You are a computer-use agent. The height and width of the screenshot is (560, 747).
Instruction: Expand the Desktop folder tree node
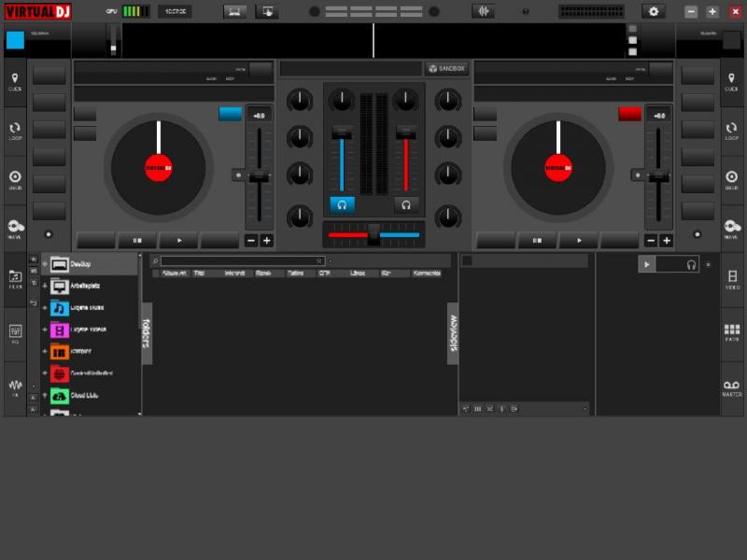click(x=44, y=264)
